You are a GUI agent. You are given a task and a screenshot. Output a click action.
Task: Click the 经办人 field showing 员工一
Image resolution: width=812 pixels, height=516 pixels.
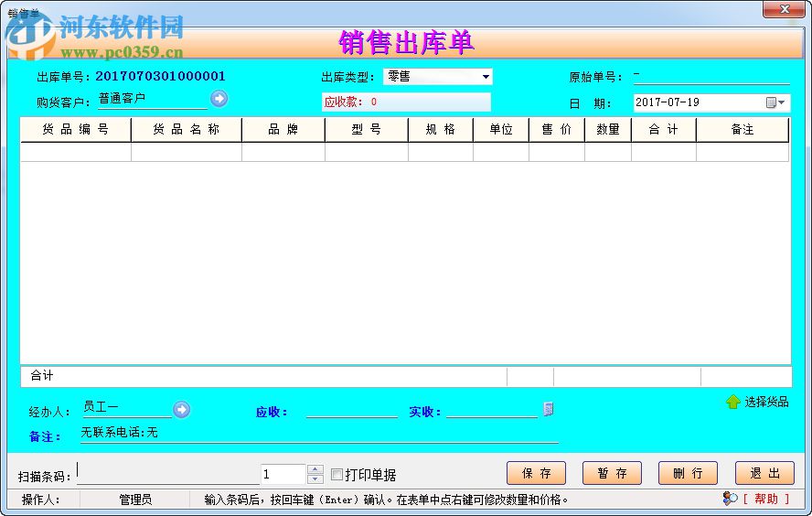point(127,408)
